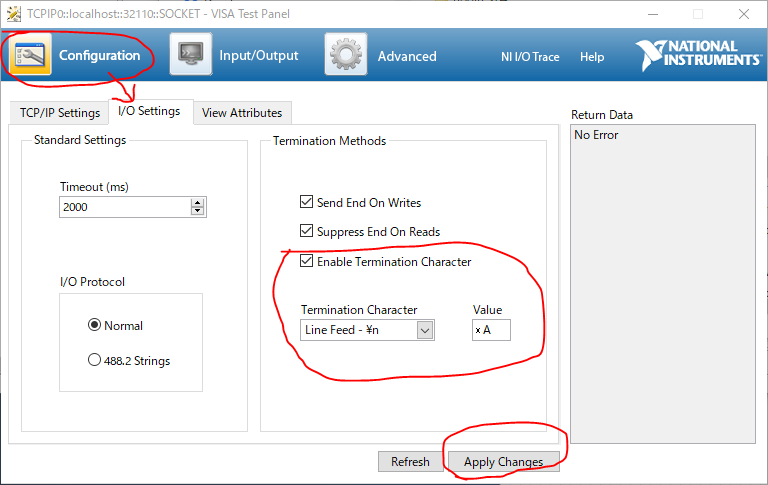Select 488.2 Strings protocol option
This screenshot has height=485, width=768.
[94, 360]
